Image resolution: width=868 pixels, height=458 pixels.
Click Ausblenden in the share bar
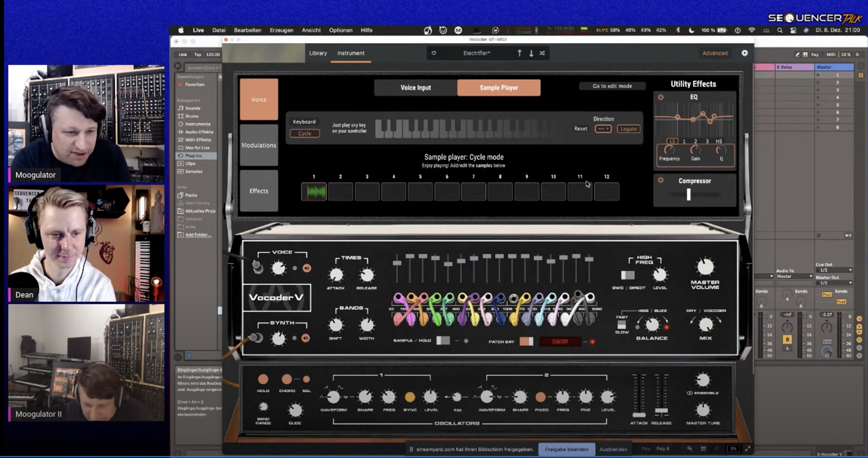tap(613, 449)
